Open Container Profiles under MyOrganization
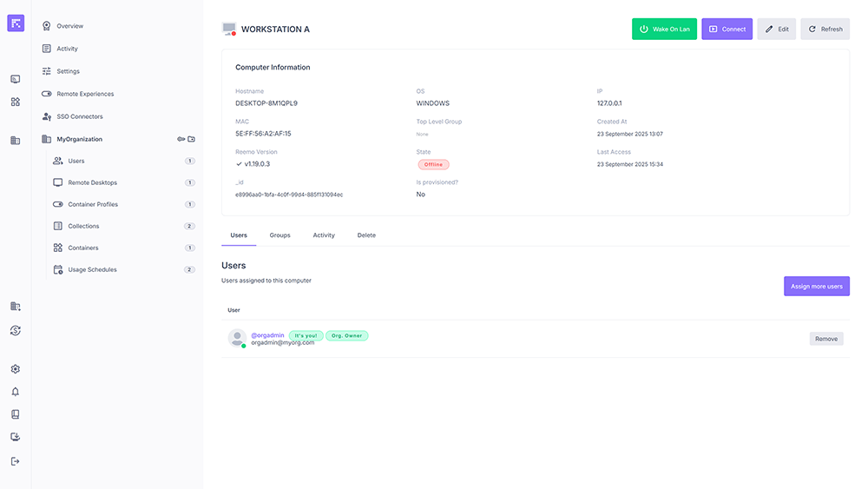This screenshot has height=489, width=868. [x=93, y=204]
